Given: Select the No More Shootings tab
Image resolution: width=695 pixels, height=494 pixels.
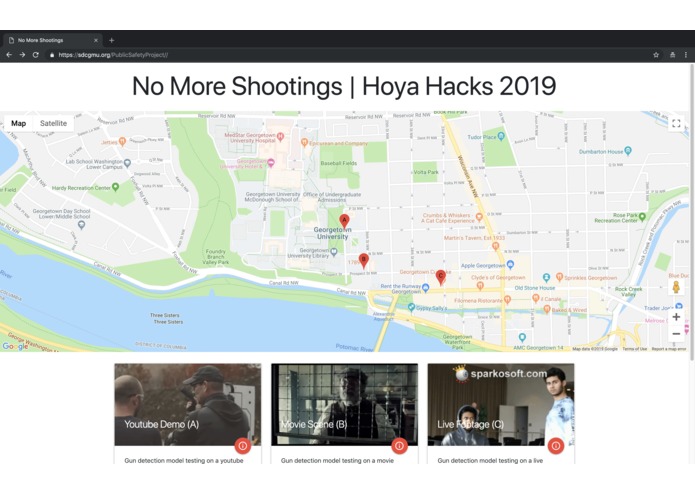Looking at the screenshot, I should click(53, 40).
